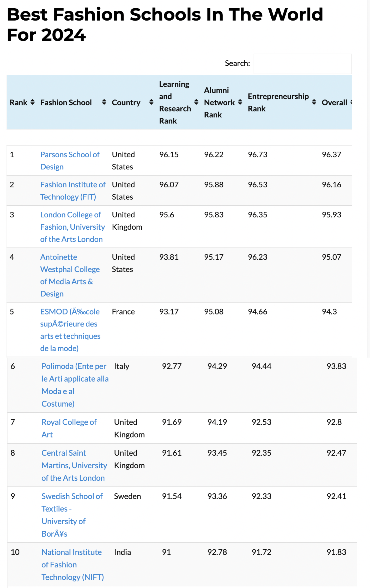Click the Search label

click(x=237, y=63)
